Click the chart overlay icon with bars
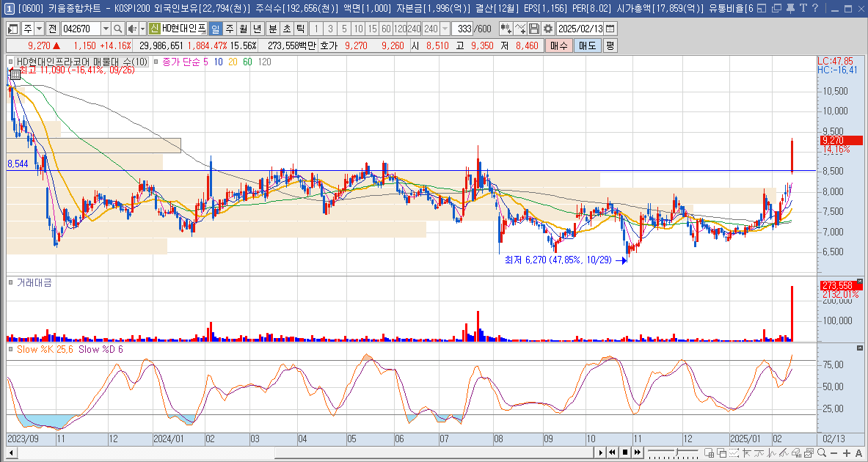 pyautogui.click(x=809, y=452)
